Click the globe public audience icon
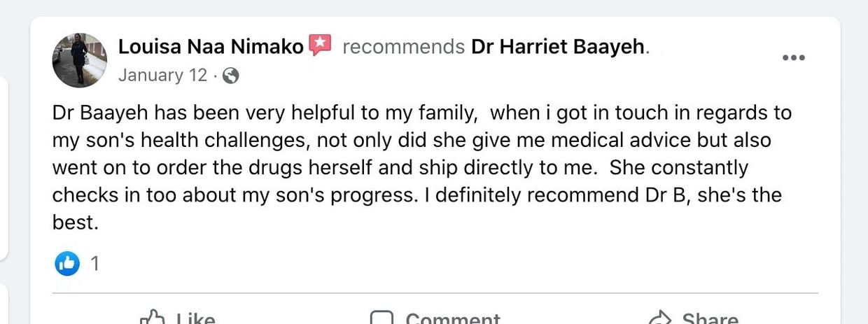 230,76
